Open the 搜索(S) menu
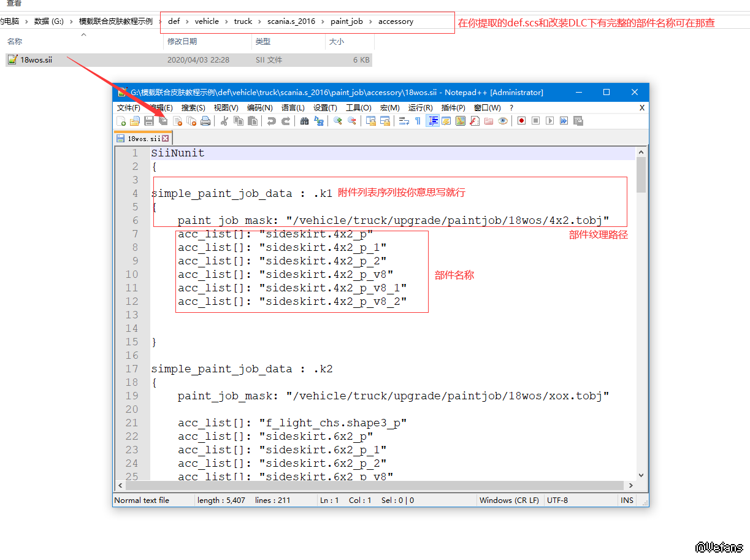Screen dimensions: 750x560 [193, 108]
